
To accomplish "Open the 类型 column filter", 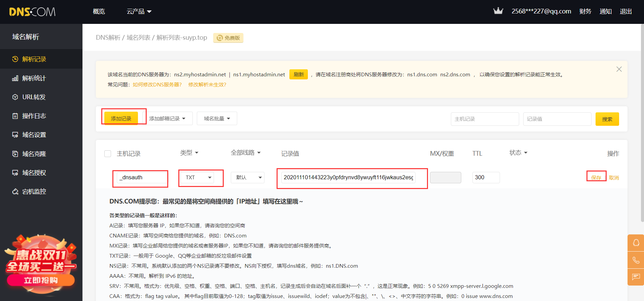I will coord(189,153).
